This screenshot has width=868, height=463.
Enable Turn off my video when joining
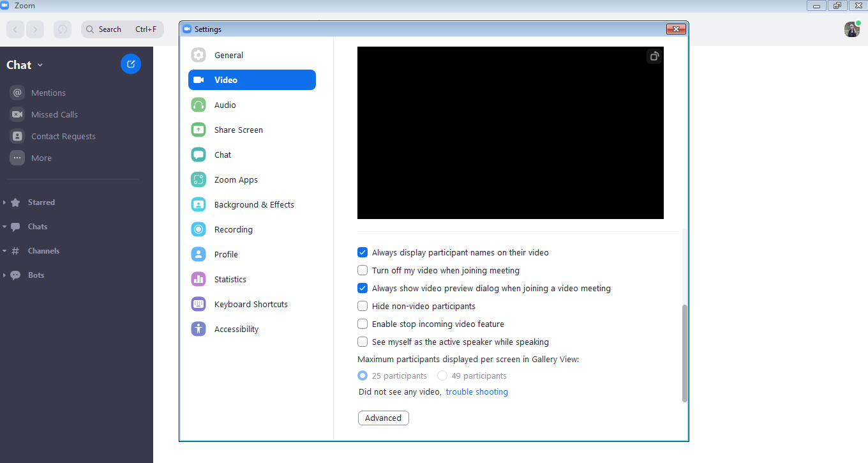[363, 270]
